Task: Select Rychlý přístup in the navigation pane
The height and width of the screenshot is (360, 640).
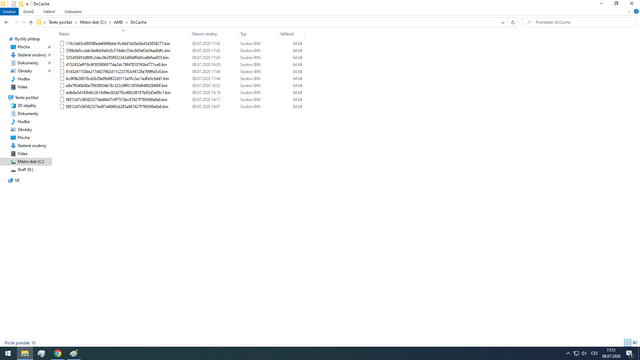Action: click(x=27, y=39)
